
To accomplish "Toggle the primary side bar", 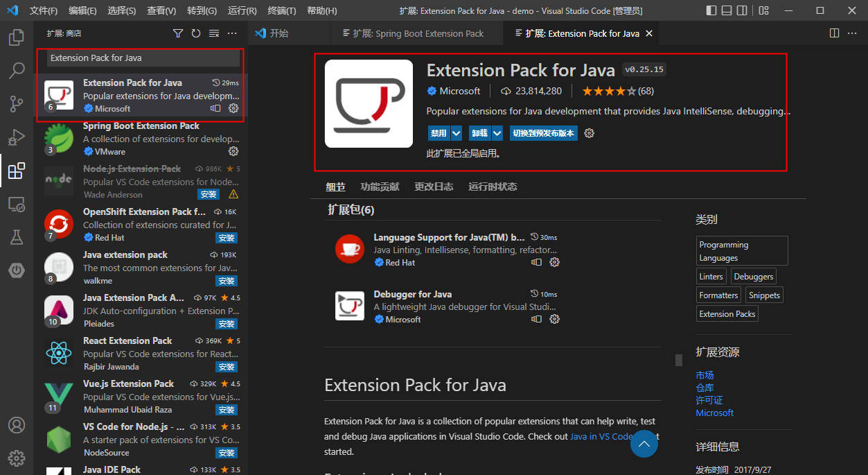I will [x=711, y=10].
